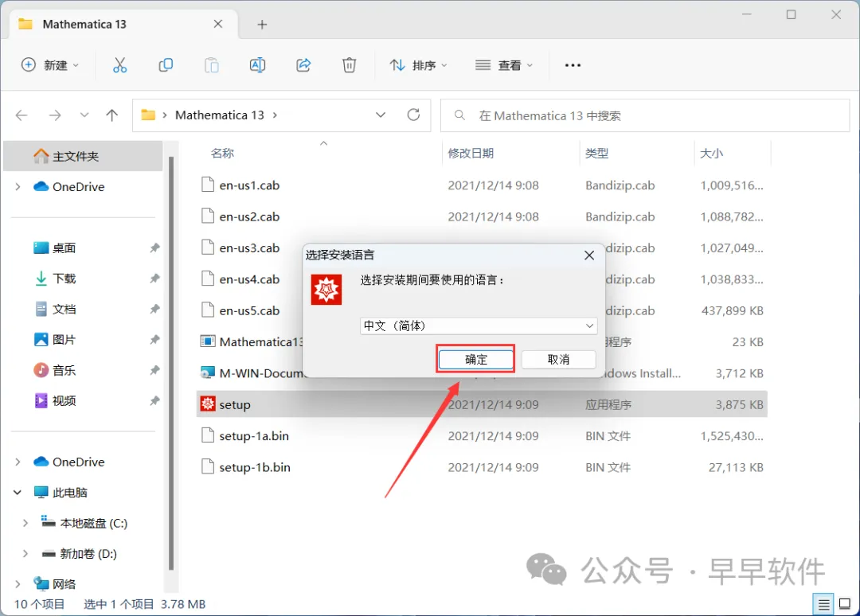
Task: Click the Paste clipboard icon
Action: pos(212,65)
